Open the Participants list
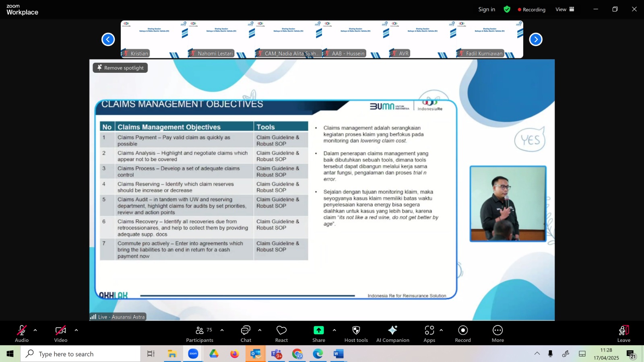This screenshot has height=362, width=644. [200, 334]
